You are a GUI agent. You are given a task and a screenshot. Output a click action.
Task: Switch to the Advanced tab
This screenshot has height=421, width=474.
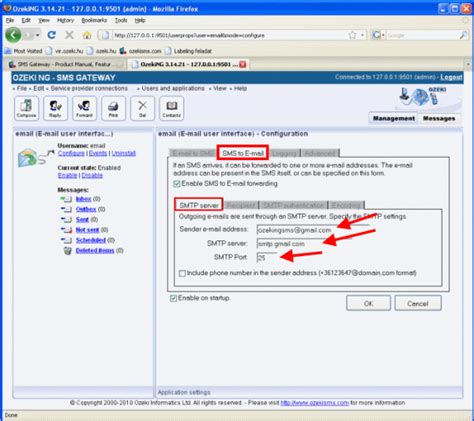(x=320, y=153)
